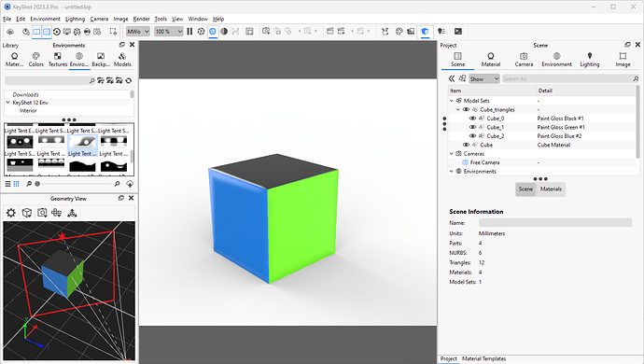Viewport: 644px width, 364px height.
Task: Click the Scene button below scene tree
Action: pyautogui.click(x=525, y=189)
